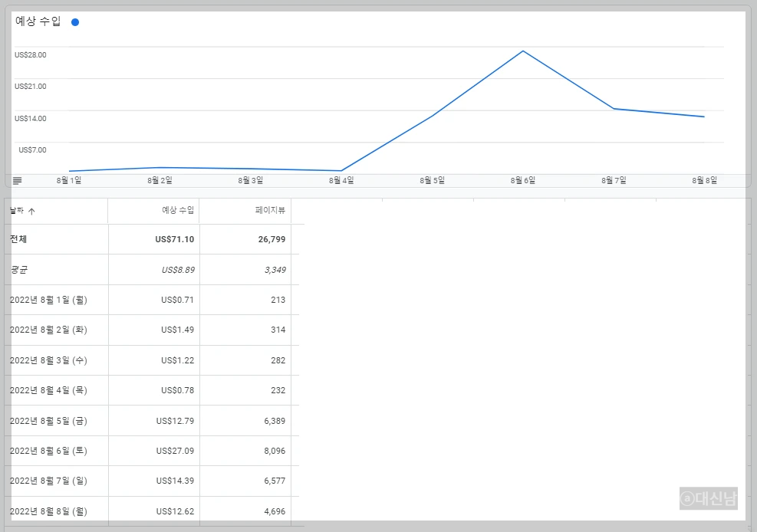The width and height of the screenshot is (757, 532).
Task: Click the 페이지뷰 column header
Action: click(x=270, y=210)
